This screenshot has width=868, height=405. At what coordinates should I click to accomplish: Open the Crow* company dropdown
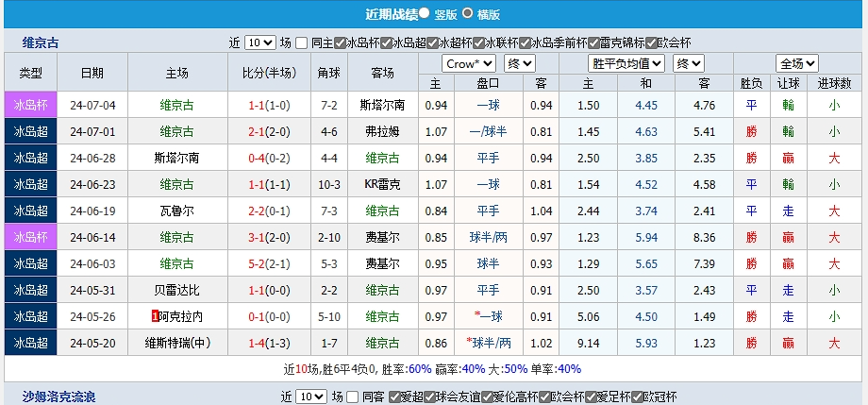click(x=469, y=63)
